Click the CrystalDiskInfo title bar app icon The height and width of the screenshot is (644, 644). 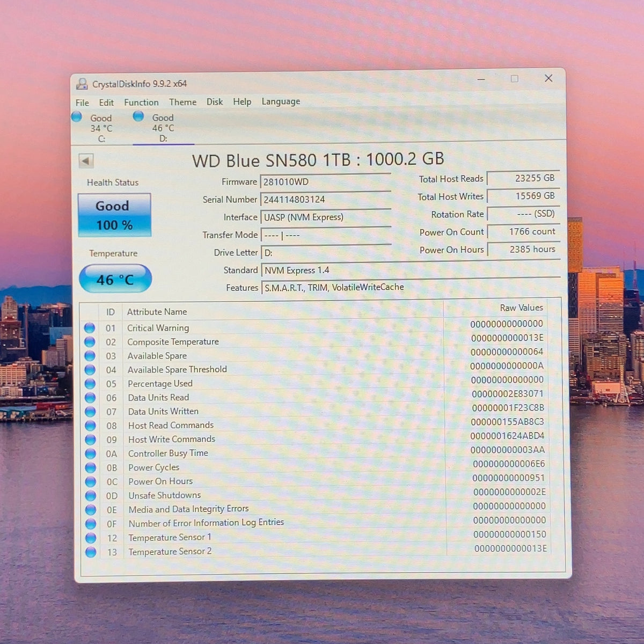point(82,84)
